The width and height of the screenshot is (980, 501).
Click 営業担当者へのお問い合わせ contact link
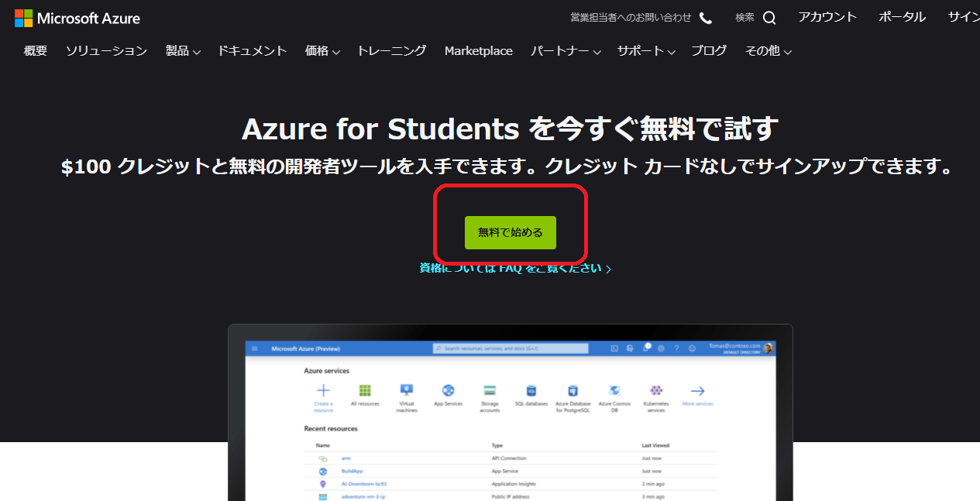(x=641, y=18)
